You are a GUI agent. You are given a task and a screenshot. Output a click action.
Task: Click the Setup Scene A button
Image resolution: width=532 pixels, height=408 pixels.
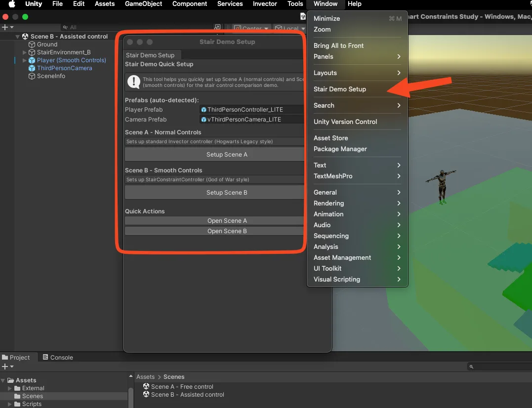point(214,154)
